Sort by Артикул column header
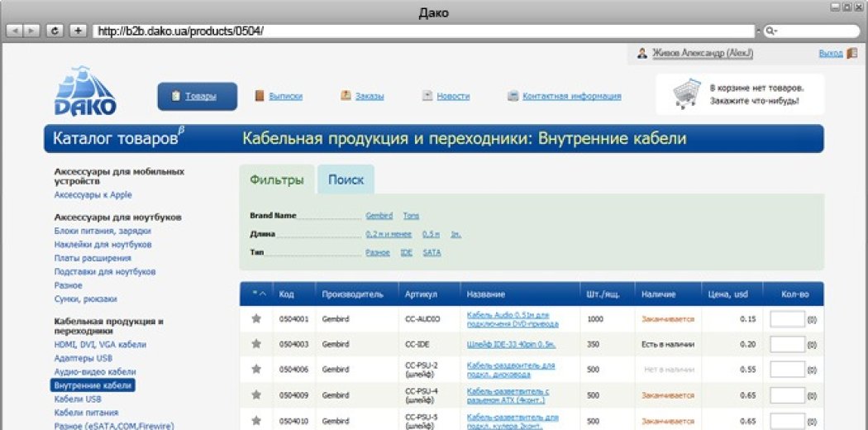Screen dimensions: 868x430 click(421, 294)
